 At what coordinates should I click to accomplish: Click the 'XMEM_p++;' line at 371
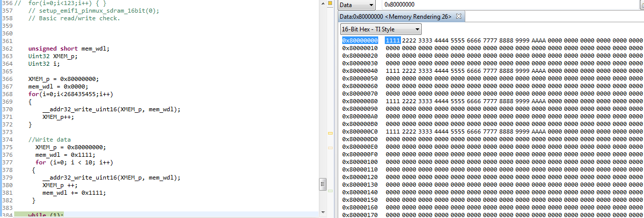coord(59,117)
